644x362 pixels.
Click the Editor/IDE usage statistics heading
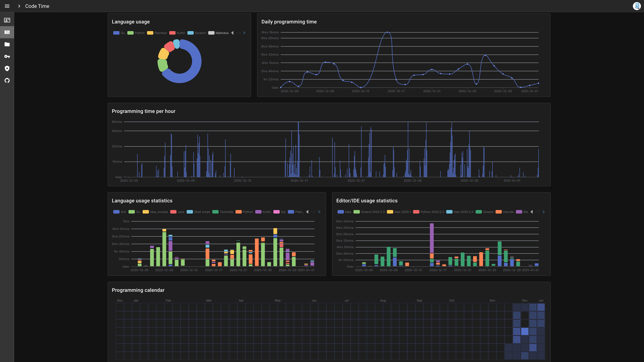coord(367,201)
